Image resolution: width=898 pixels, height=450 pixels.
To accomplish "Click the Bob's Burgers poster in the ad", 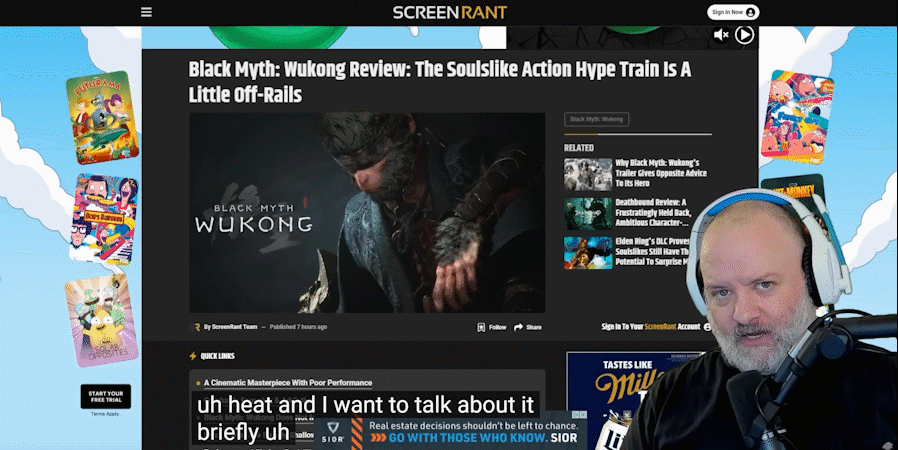I will click(x=104, y=219).
